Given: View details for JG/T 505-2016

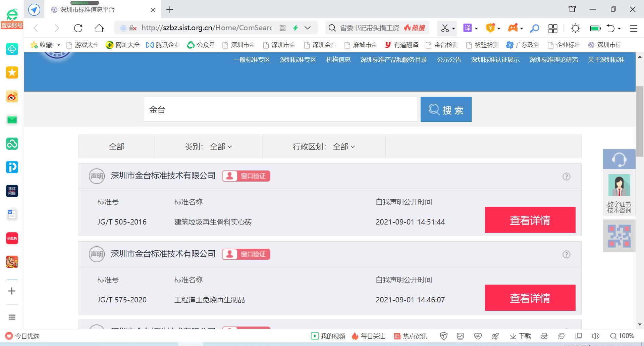Looking at the screenshot, I should [x=530, y=220].
